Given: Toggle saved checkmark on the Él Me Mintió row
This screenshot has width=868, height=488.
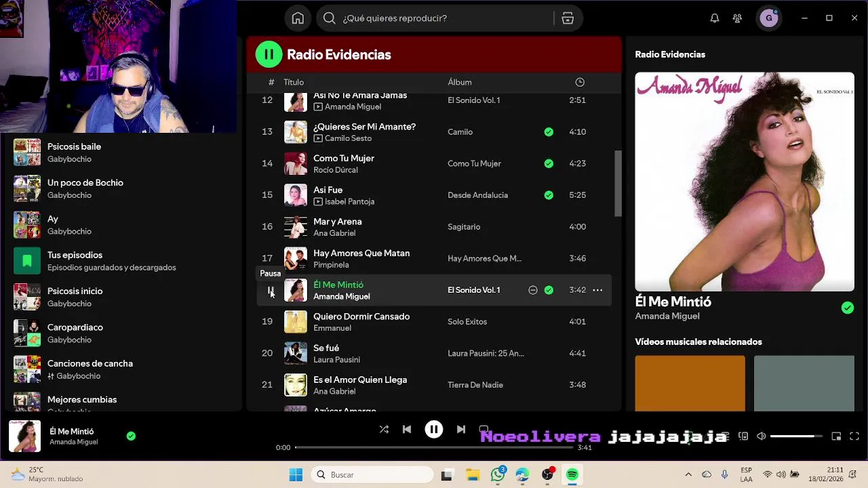Looking at the screenshot, I should 549,290.
